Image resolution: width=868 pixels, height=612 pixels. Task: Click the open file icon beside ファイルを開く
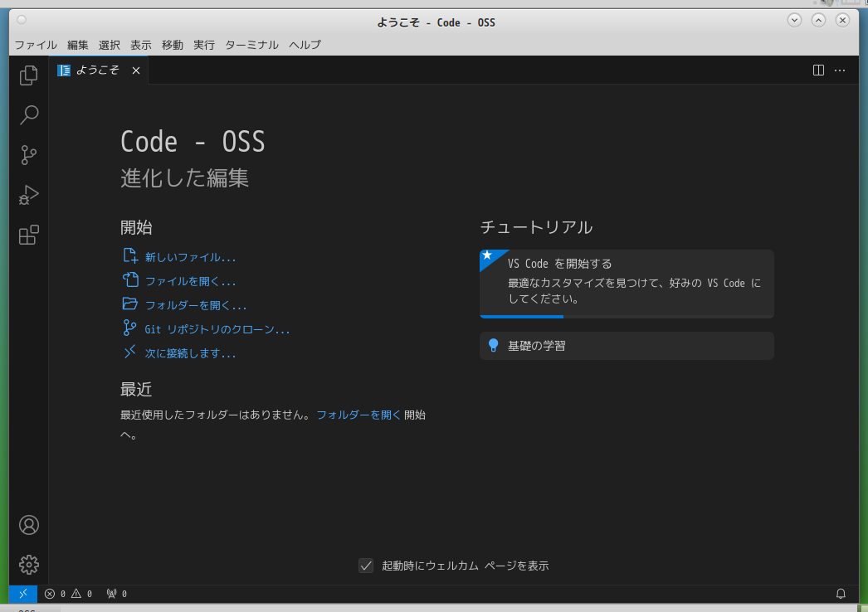coord(130,280)
